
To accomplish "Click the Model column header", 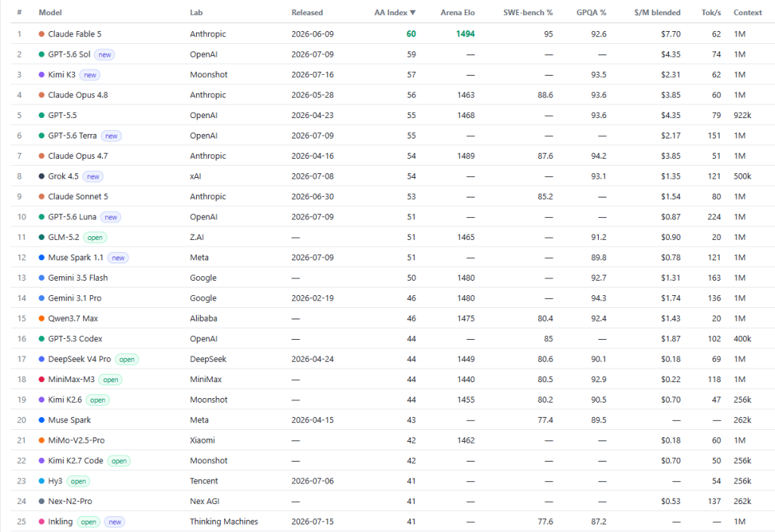I will tap(50, 12).
